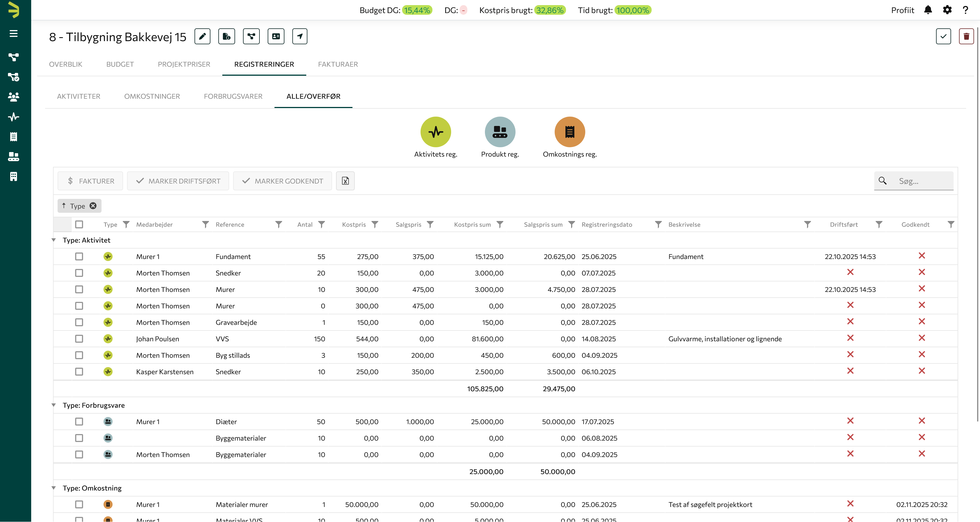Collapse the Type: Aktivitet group
The width and height of the screenshot is (980, 522).
[54, 240]
